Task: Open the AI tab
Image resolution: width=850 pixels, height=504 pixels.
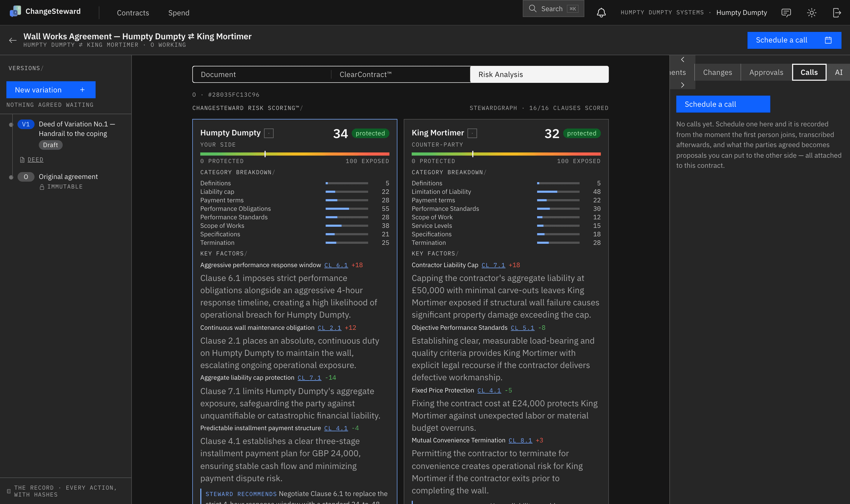Action: (x=838, y=72)
